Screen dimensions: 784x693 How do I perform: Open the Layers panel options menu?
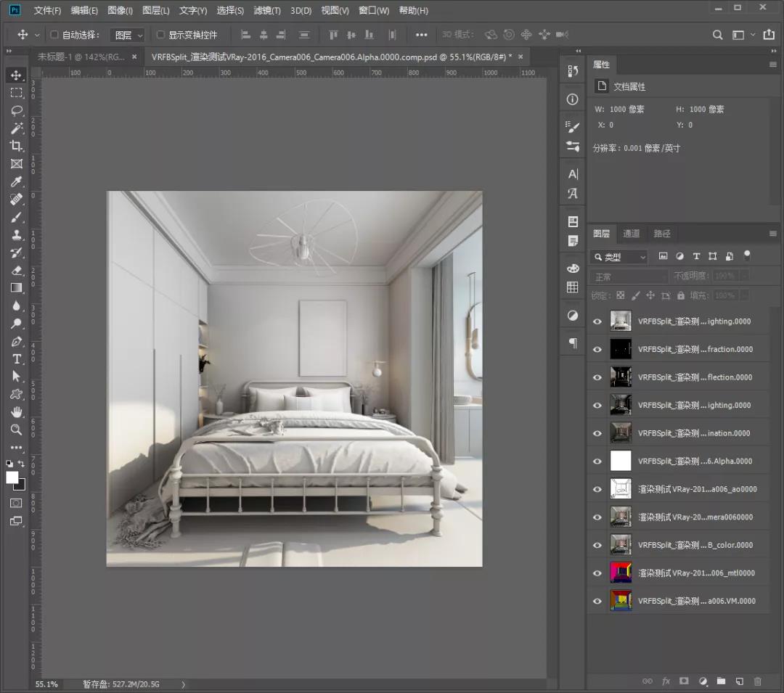click(773, 234)
